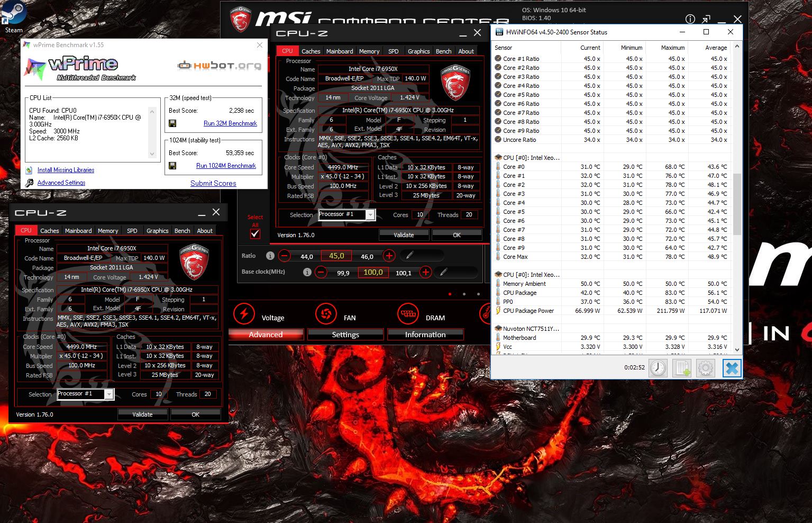812x523 pixels.
Task: Open Processor #1 dropdown in top CPU-Z window
Action: [370, 215]
